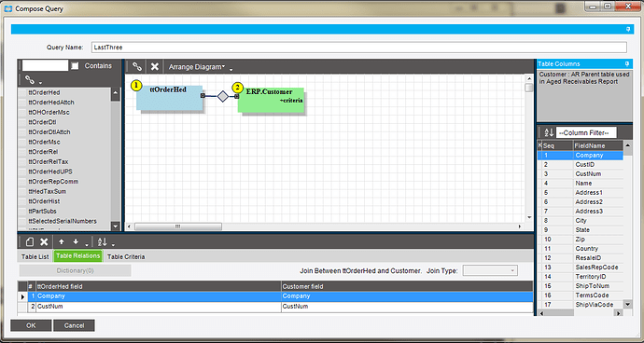Click the link tables icon in diagram toolbar

tap(137, 66)
